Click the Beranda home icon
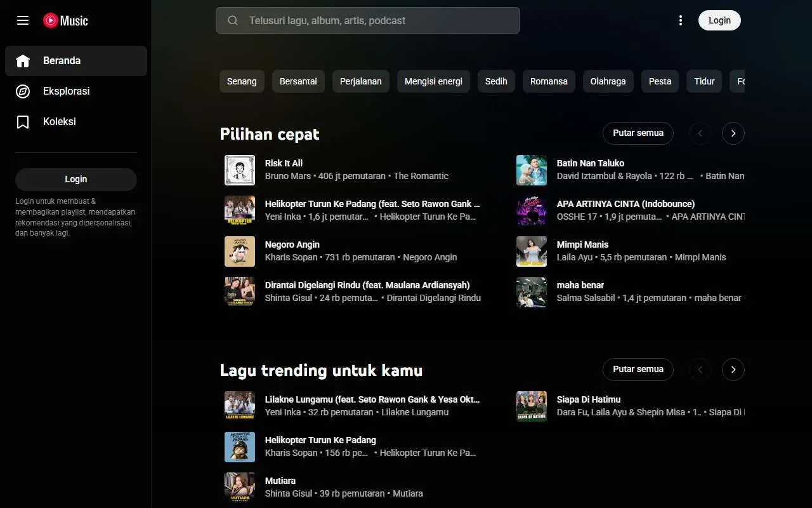Viewport: 812px width, 508px height. [x=23, y=61]
